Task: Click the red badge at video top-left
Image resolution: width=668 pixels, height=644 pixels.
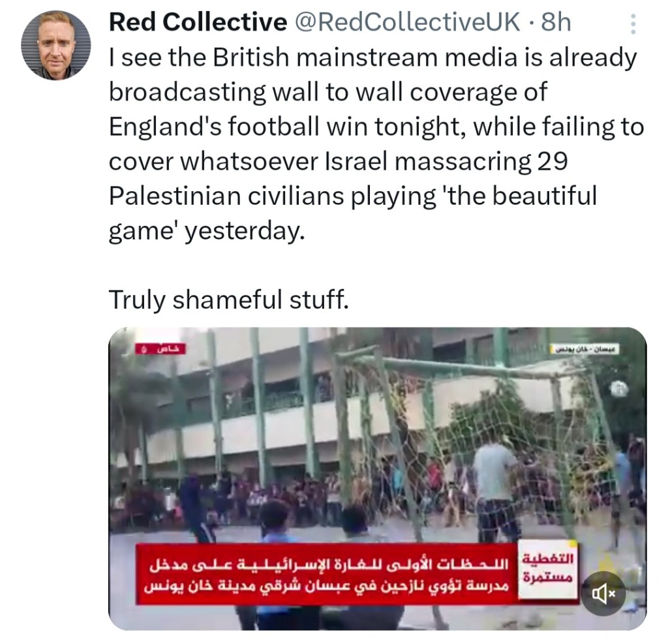Action: tap(160, 349)
